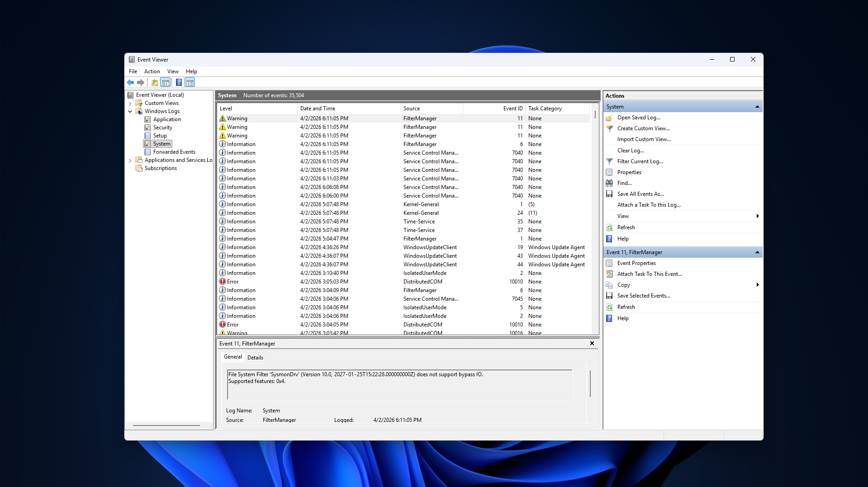Click the Find binoculars icon
868x487 pixels.
[x=609, y=183]
